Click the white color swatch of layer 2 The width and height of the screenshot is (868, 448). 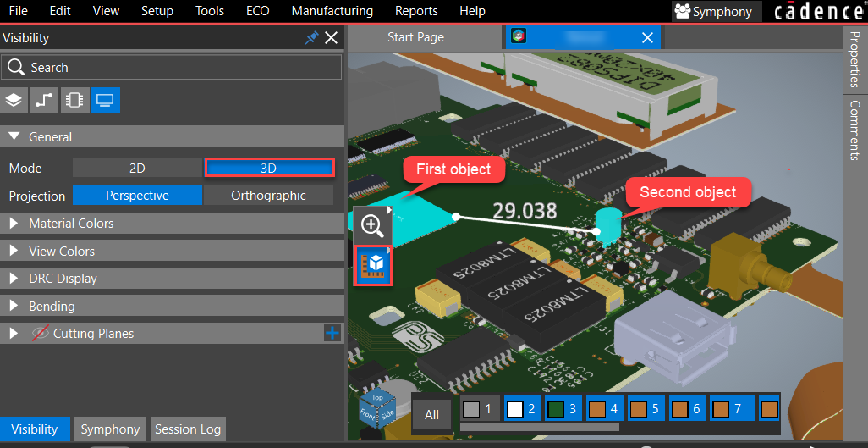tap(515, 409)
